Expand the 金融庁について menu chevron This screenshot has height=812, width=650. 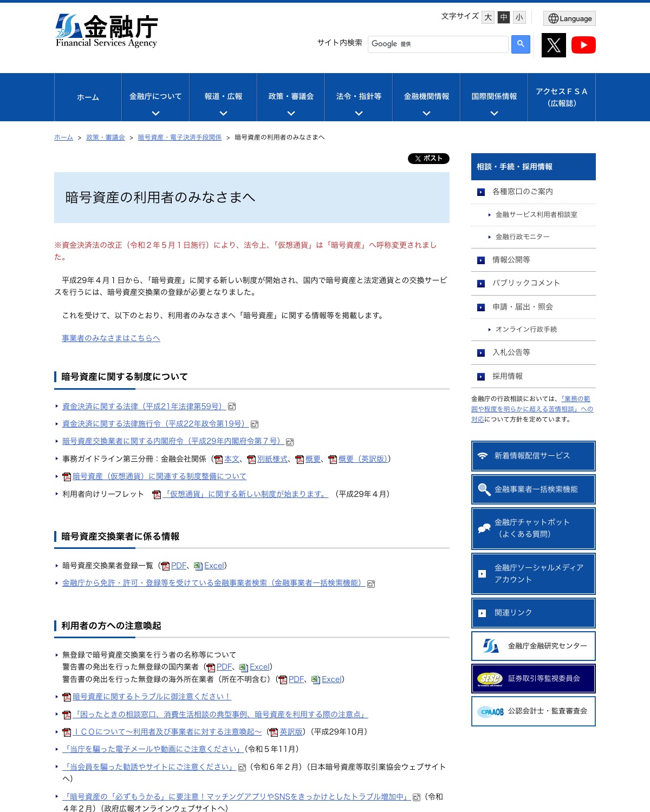[x=155, y=114]
